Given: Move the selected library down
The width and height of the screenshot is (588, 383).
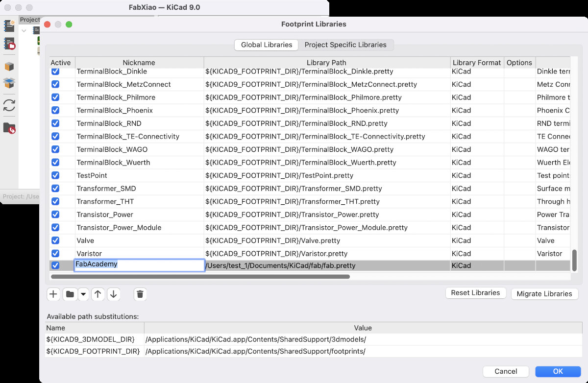Looking at the screenshot, I should tap(113, 294).
